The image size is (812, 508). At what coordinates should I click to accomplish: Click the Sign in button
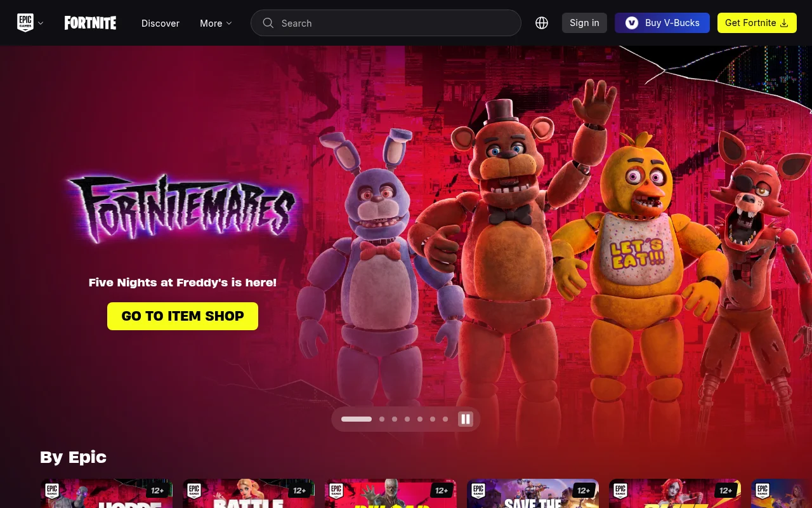click(584, 23)
